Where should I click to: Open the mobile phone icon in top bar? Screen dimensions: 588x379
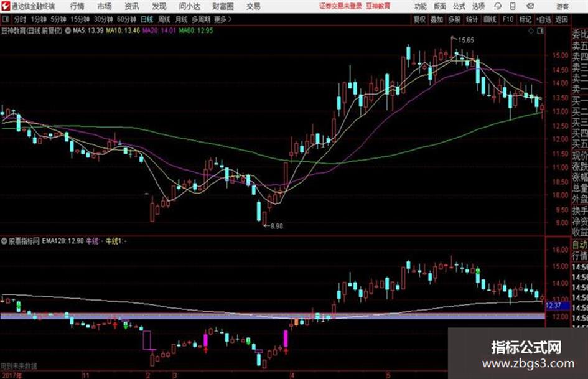[513, 6]
